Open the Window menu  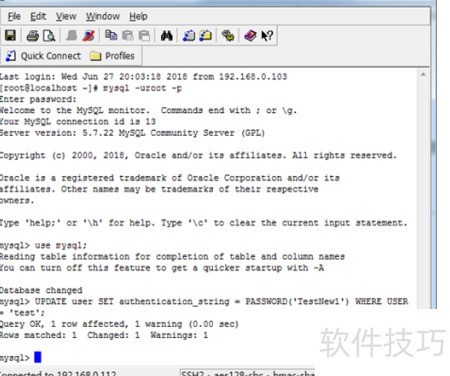click(103, 16)
